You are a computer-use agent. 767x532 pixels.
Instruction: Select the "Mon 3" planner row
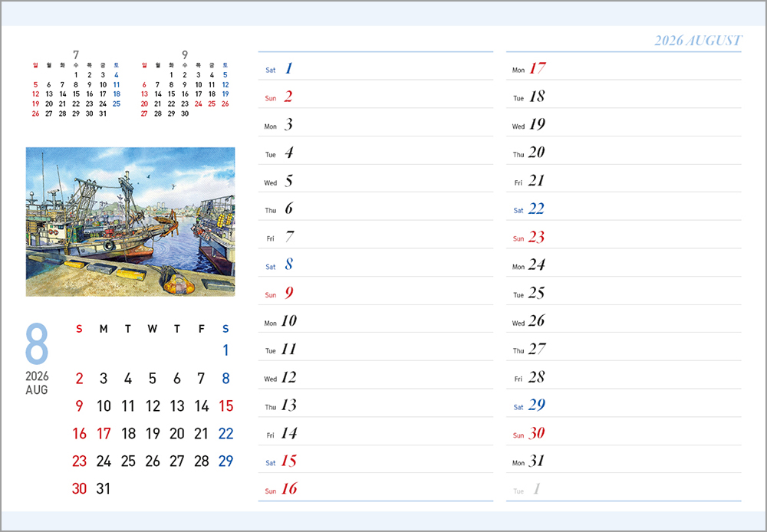coord(375,122)
